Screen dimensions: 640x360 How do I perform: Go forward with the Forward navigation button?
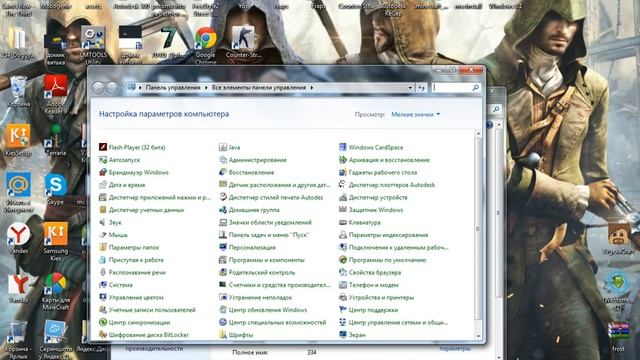click(112, 87)
